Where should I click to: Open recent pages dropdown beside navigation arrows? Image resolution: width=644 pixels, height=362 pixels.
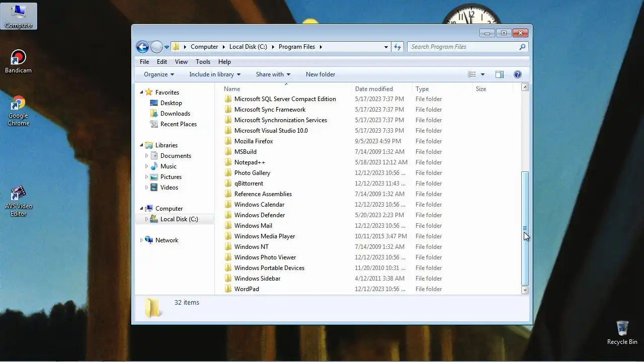click(x=167, y=47)
